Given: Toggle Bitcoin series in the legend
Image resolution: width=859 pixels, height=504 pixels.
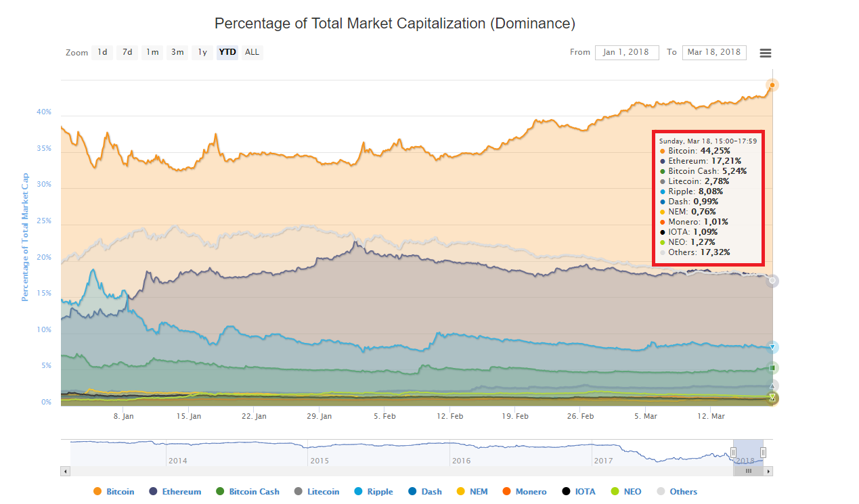Looking at the screenshot, I should (114, 492).
